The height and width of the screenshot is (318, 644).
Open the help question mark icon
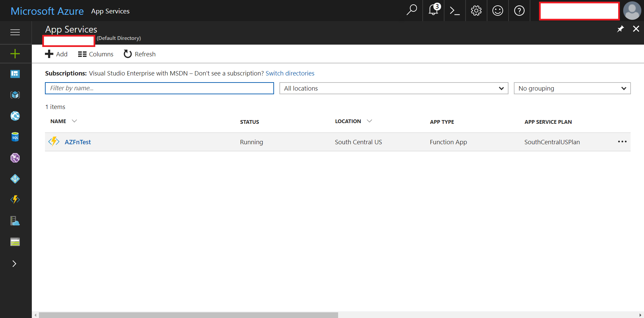519,11
